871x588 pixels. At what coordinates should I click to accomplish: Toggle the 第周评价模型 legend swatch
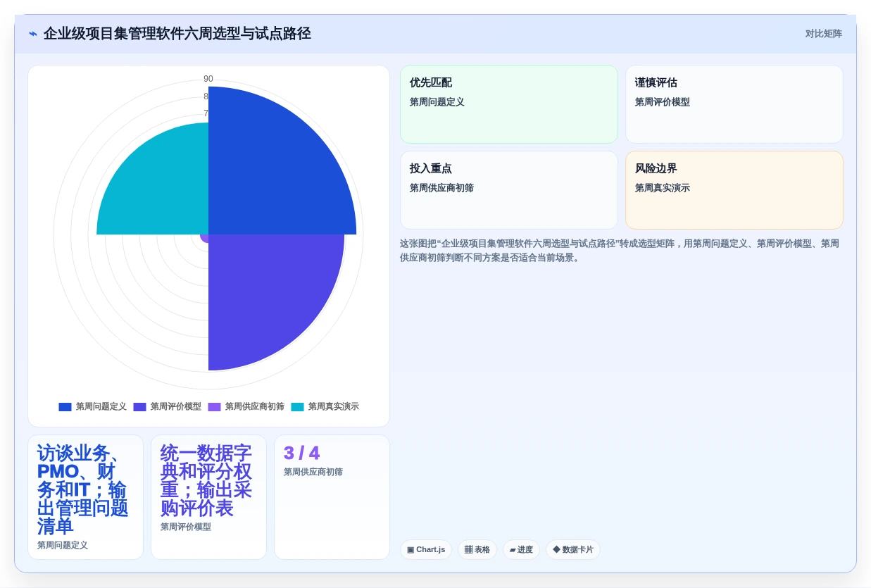(139, 407)
